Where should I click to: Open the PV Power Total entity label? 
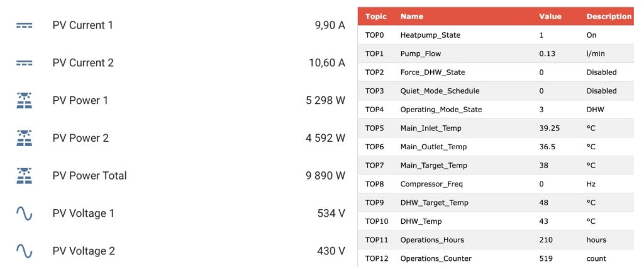point(89,176)
